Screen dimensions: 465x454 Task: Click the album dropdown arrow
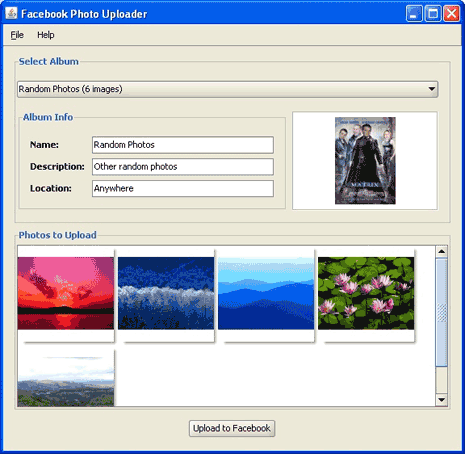(432, 89)
